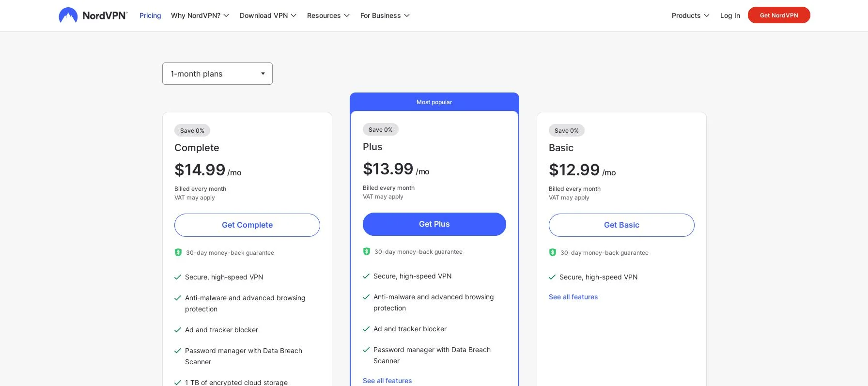Click the $14.99 price

[200, 170]
